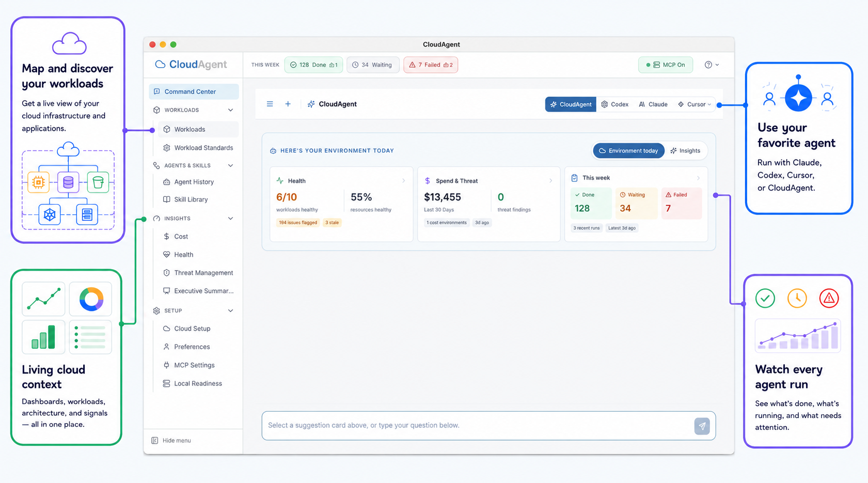This screenshot has height=483, width=868.
Task: Select the Claude agent tab
Action: [x=653, y=104]
